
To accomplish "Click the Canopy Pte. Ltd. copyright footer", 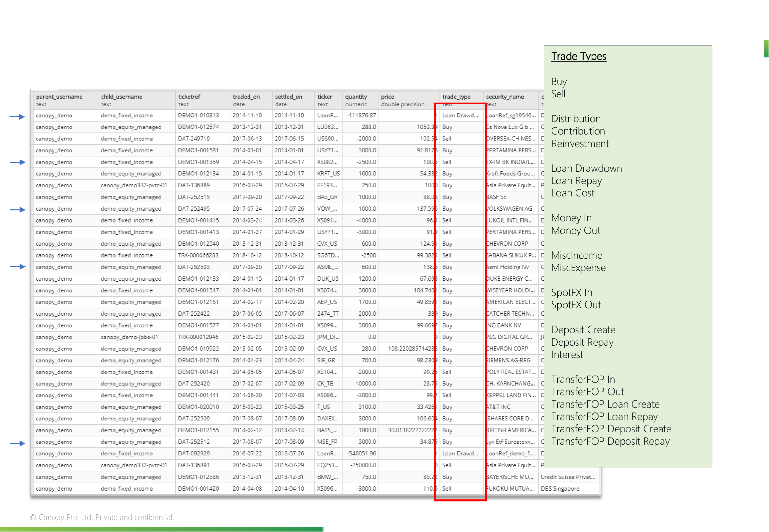I will pos(102,517).
